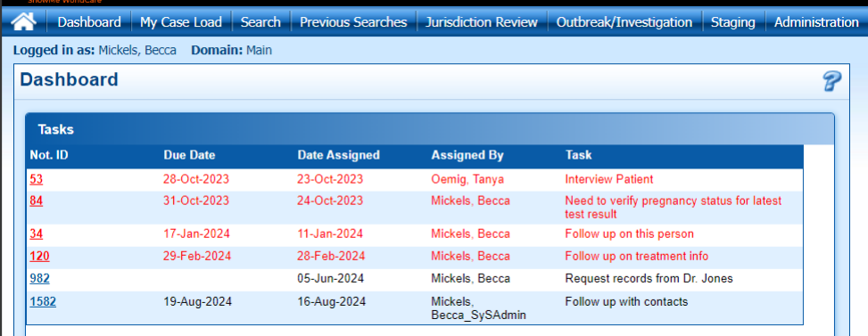
Task: Select date assigned 05-Jun-2024
Action: coord(330,279)
